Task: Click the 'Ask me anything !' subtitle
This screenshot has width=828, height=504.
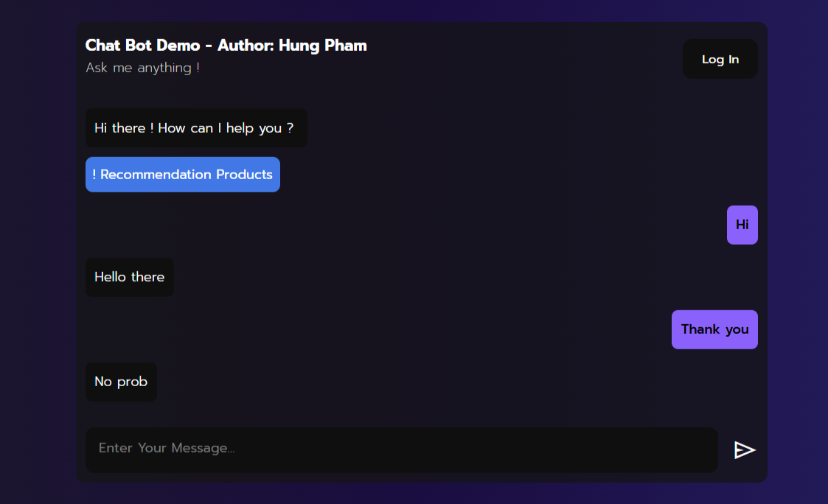Action: click(x=142, y=68)
